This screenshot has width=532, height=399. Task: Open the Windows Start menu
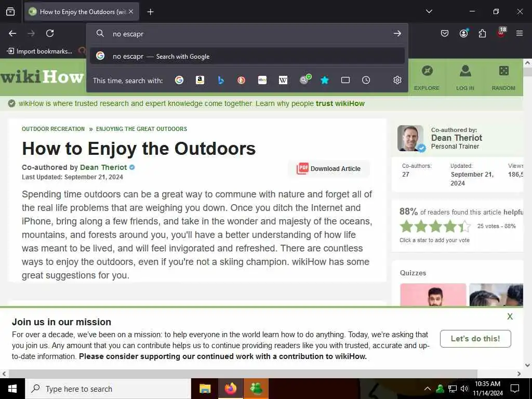click(12, 389)
